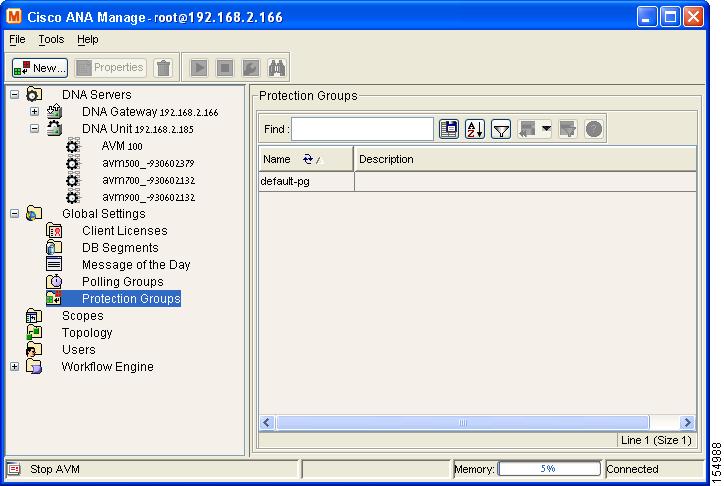
Task: Collapse the Global Settings tree node
Action: coord(15,214)
